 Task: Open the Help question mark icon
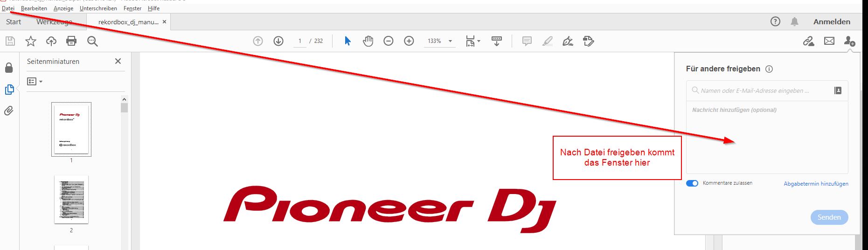pos(775,21)
